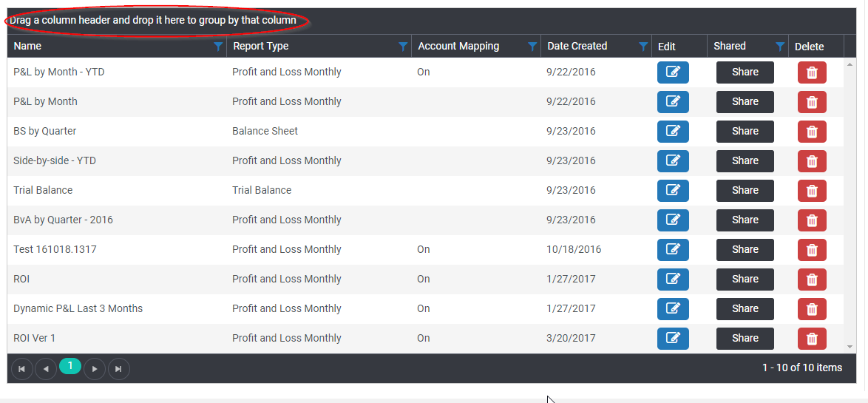This screenshot has width=868, height=403.
Task: Open filter for Account Mapping column
Action: [x=532, y=47]
